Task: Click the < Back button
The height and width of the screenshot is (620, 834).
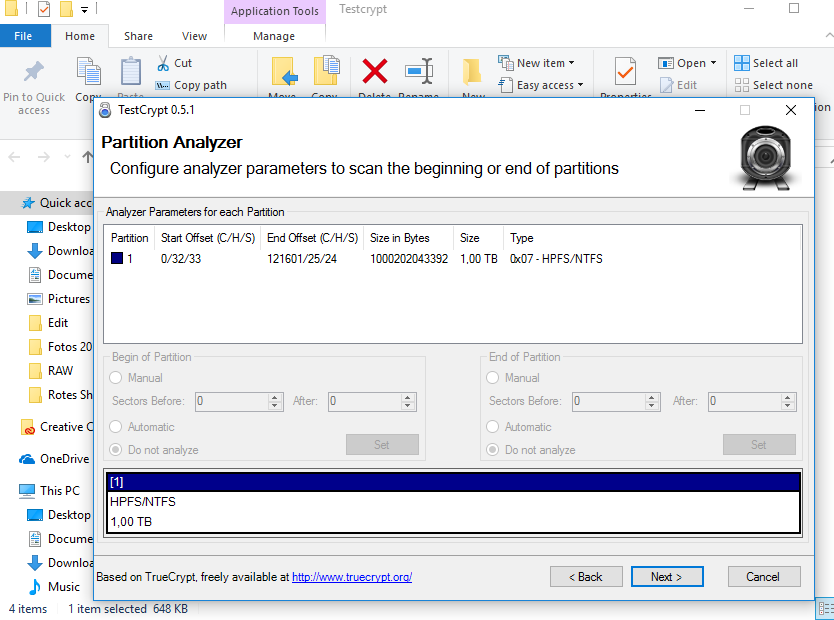Action: [586, 577]
